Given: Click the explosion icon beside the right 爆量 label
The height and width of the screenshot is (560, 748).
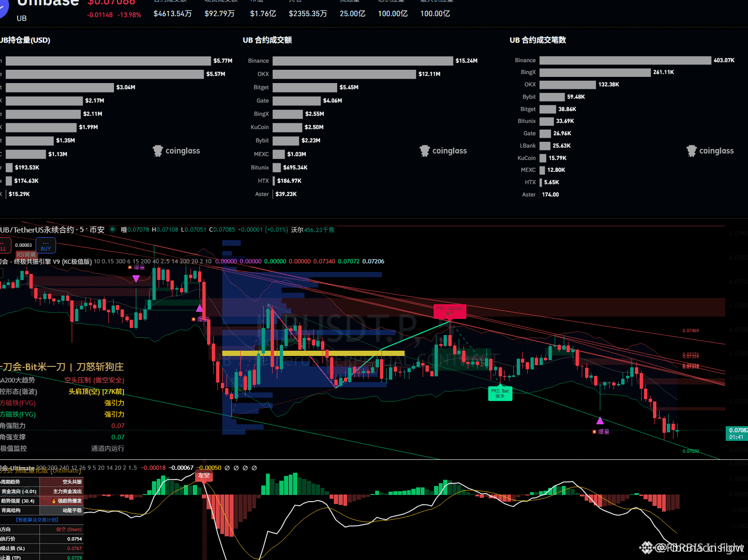Looking at the screenshot, I should coord(594,432).
